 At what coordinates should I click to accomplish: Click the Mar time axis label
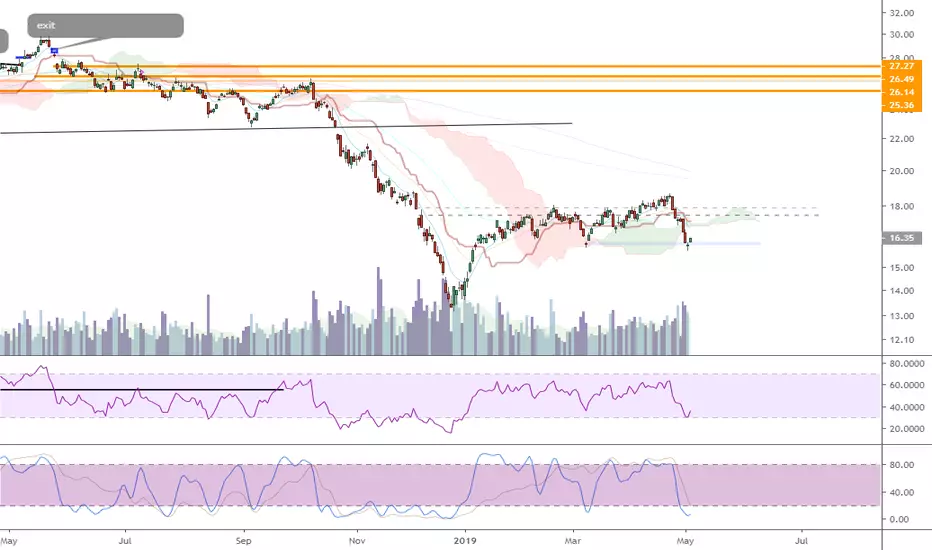tap(572, 540)
